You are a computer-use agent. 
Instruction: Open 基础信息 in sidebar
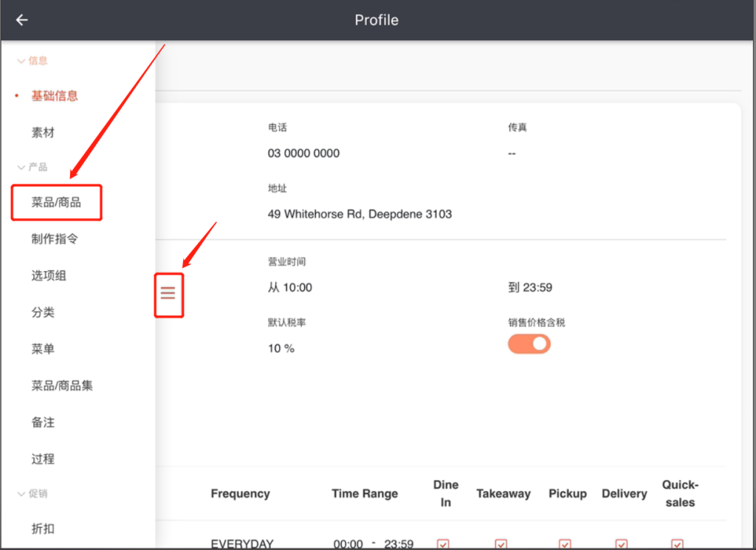click(55, 95)
